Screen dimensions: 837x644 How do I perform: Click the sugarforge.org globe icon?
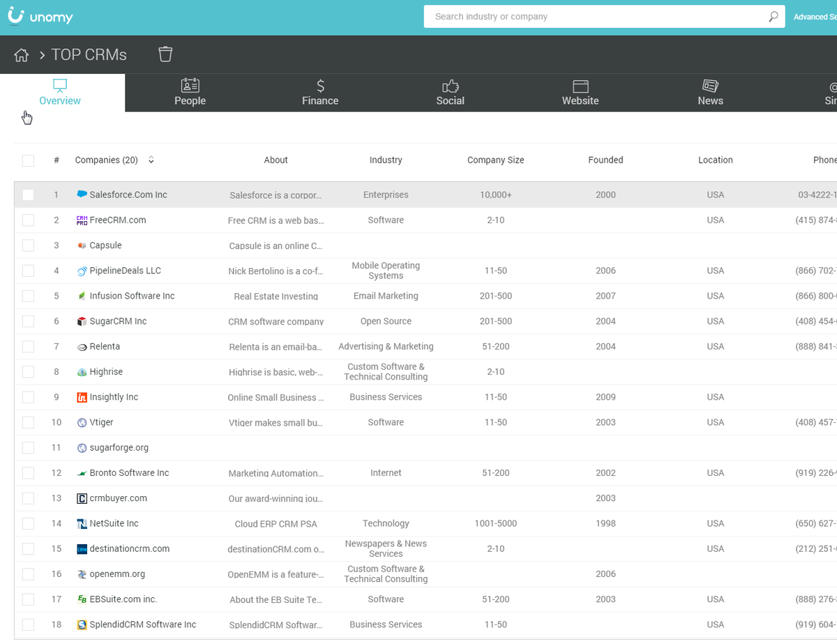point(82,448)
